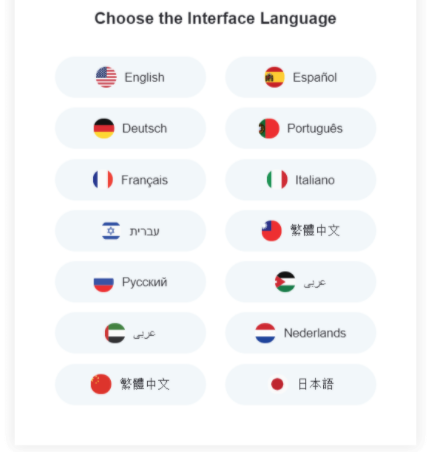Image resolution: width=430 pixels, height=452 pixels.
Task: Click the China flag icon
Action: (x=101, y=384)
